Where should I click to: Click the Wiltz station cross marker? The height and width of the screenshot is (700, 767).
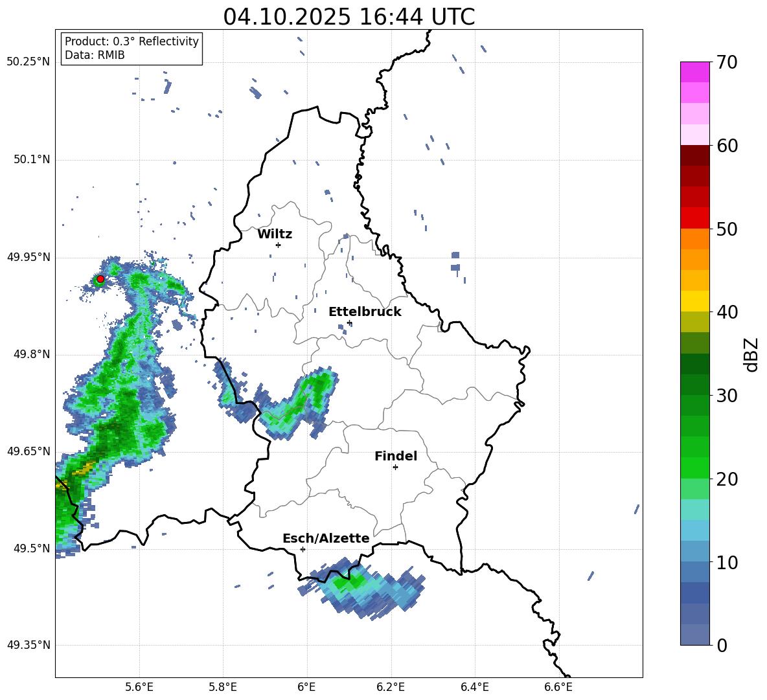[278, 245]
